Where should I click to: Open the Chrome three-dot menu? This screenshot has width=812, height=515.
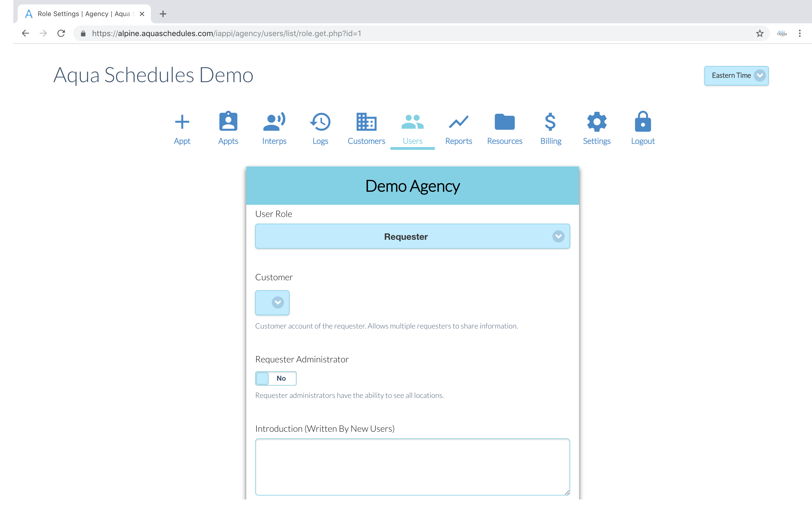point(800,33)
